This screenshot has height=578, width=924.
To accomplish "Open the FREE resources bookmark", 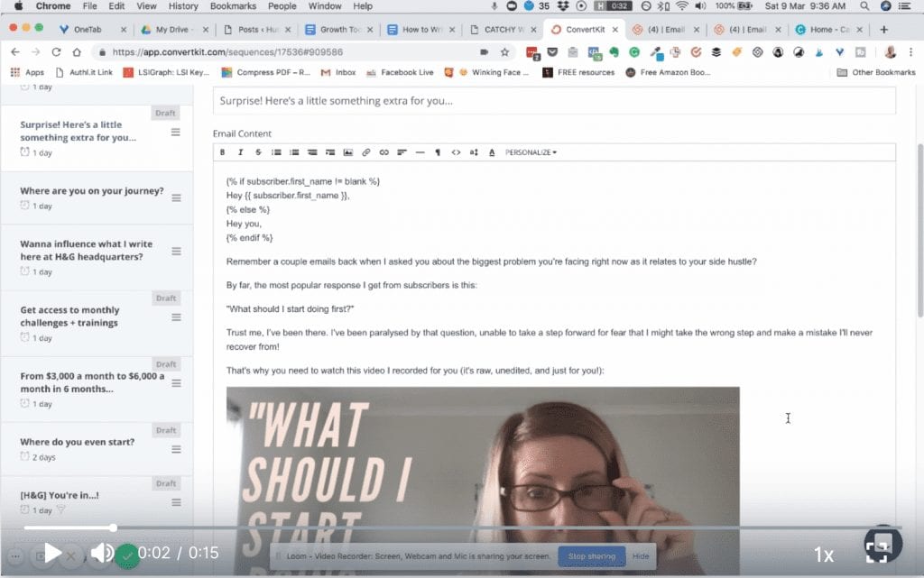I will pyautogui.click(x=578, y=72).
